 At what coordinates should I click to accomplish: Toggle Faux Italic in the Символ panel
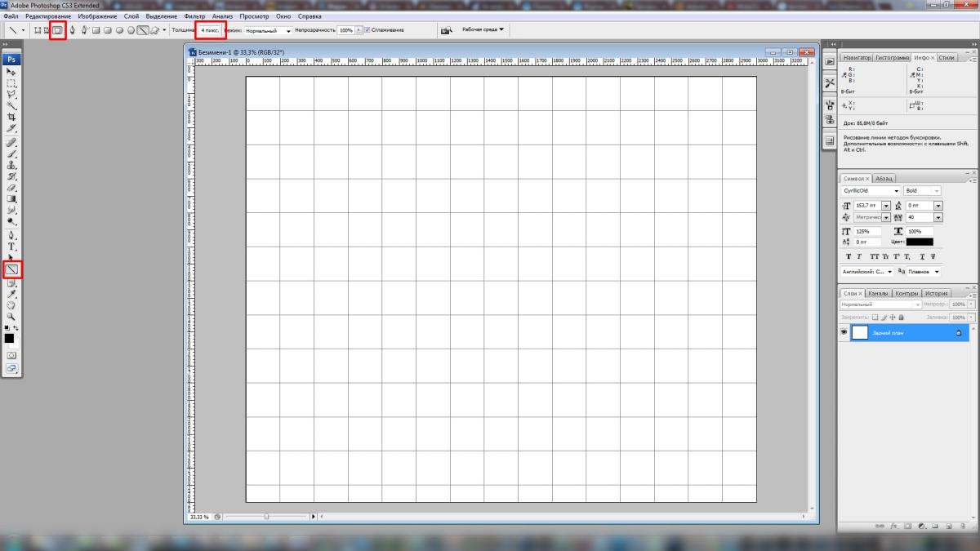(x=859, y=256)
